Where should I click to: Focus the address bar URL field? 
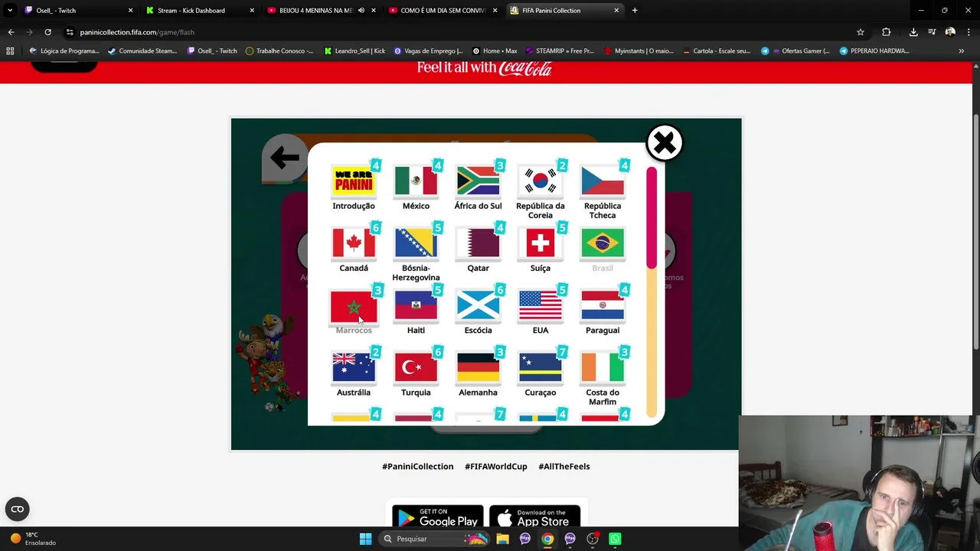[459, 32]
